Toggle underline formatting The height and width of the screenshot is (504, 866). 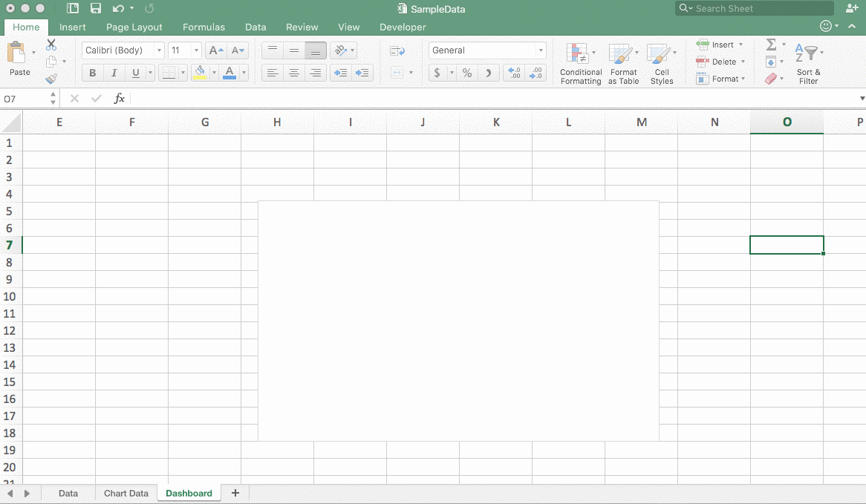[136, 72]
